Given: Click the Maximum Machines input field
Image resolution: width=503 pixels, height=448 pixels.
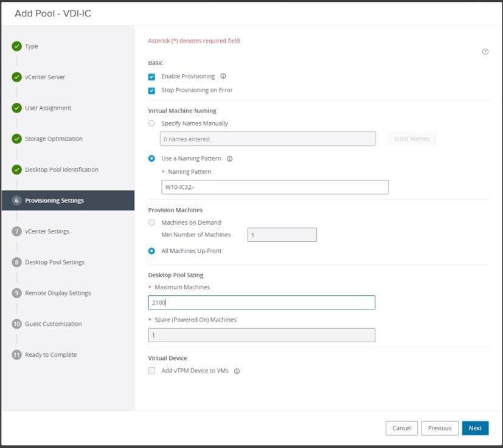Looking at the screenshot, I should point(262,303).
